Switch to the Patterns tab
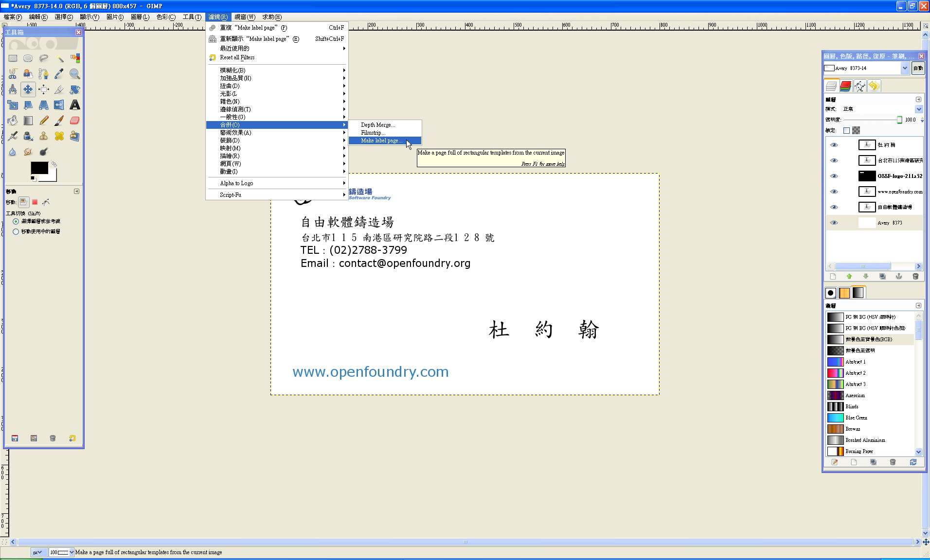The width and height of the screenshot is (930, 560). point(844,293)
